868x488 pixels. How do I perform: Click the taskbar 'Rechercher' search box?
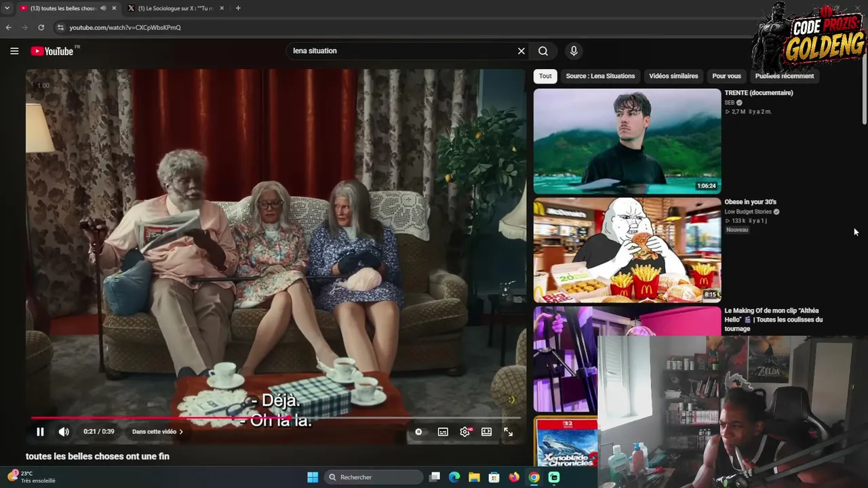(374, 477)
